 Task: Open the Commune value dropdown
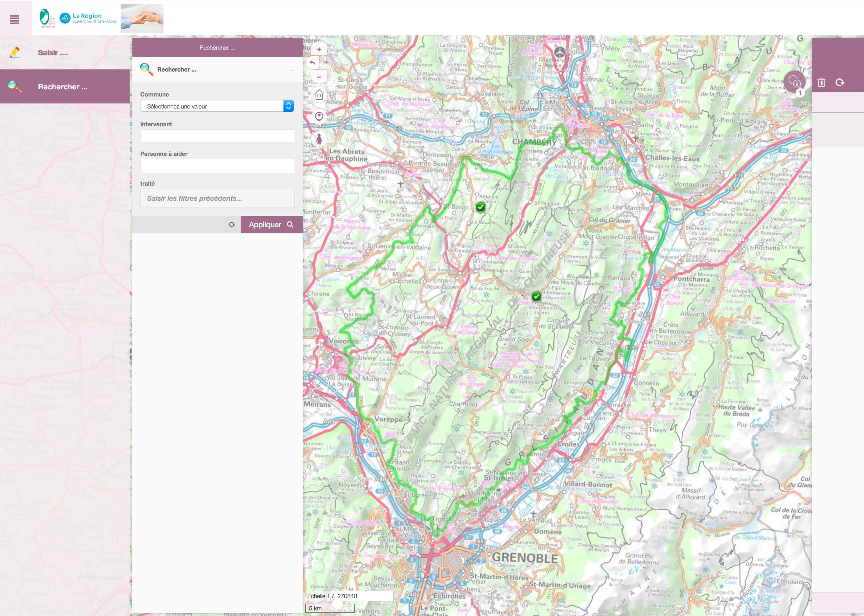pos(289,106)
